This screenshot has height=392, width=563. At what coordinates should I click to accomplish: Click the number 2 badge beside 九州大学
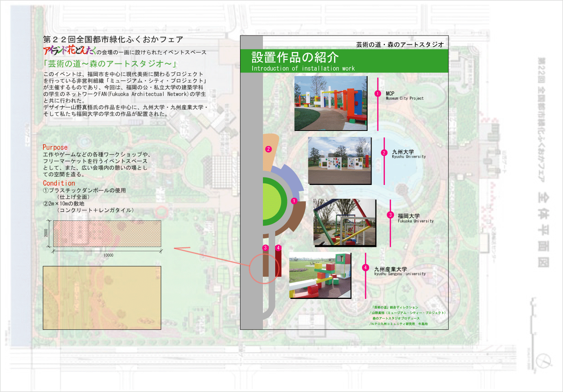384,153
